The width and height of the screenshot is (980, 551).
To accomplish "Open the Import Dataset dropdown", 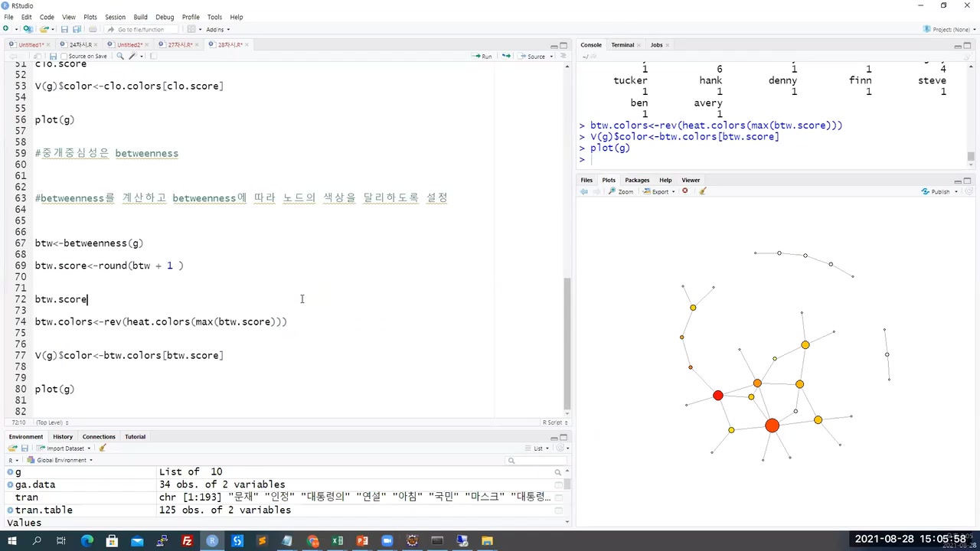I will click(65, 448).
